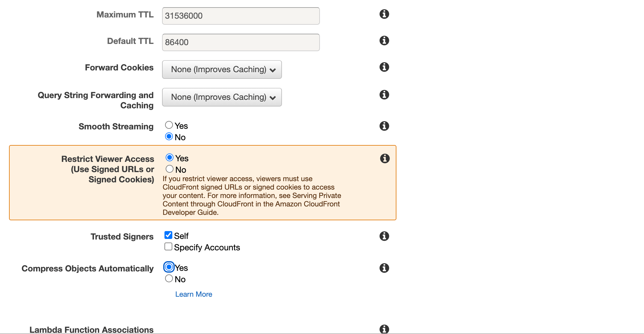Select No for Compress Objects Automatically
The width and height of the screenshot is (644, 334).
[x=169, y=278]
